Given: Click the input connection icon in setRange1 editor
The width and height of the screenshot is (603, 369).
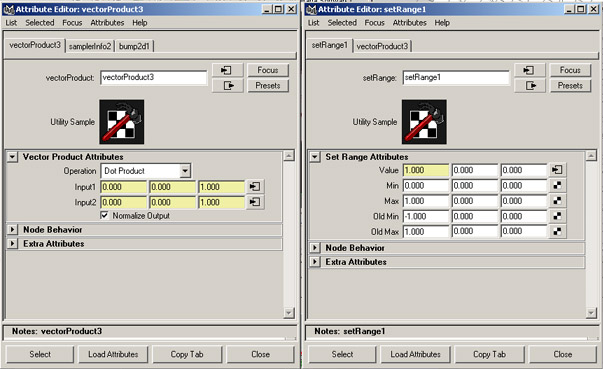Looking at the screenshot, I should [x=530, y=70].
